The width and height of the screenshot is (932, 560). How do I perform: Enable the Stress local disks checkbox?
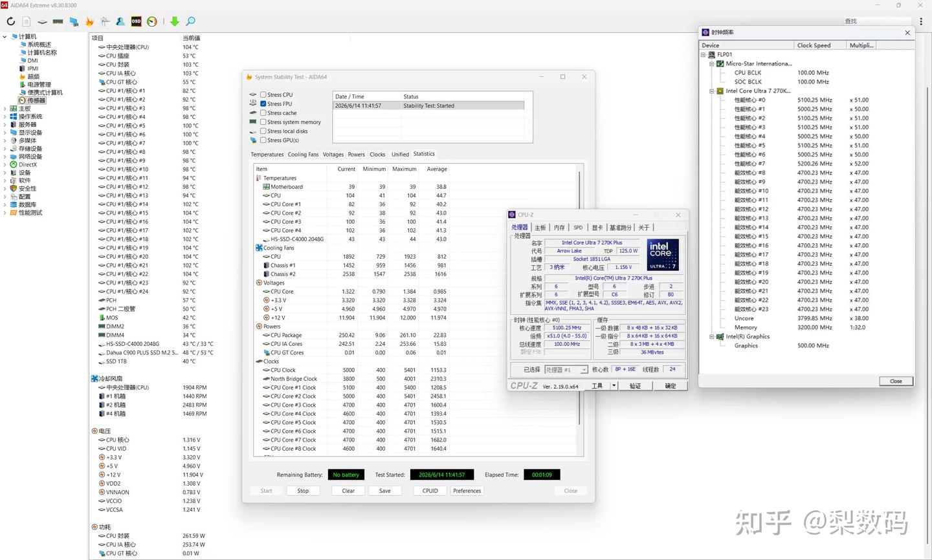tap(263, 131)
